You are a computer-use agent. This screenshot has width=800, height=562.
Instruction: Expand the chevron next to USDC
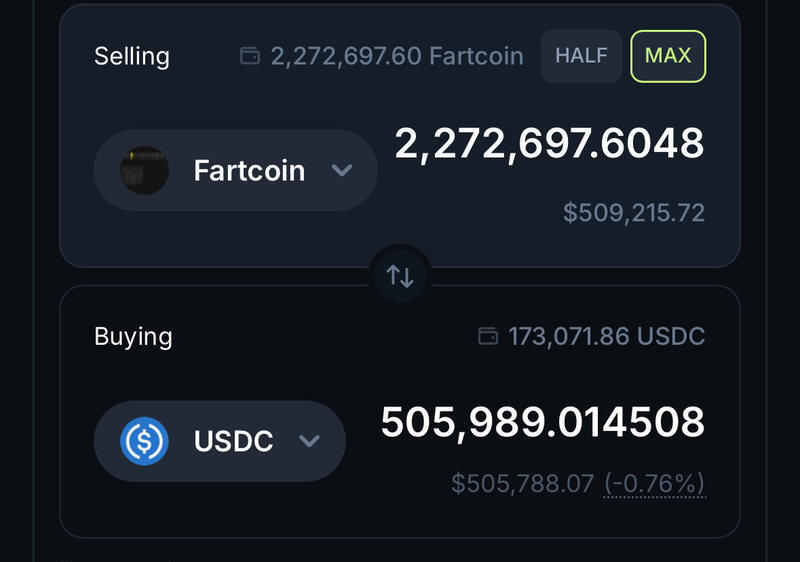click(310, 441)
